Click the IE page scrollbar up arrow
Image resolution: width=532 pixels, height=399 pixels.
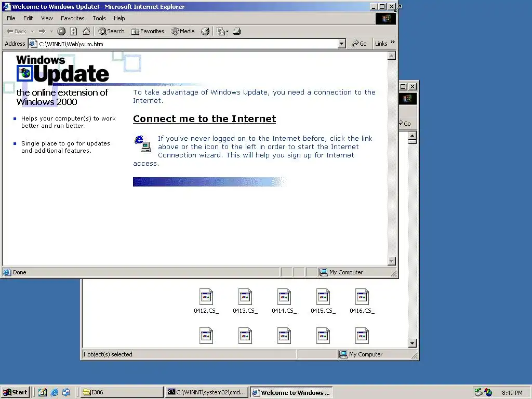(392, 56)
